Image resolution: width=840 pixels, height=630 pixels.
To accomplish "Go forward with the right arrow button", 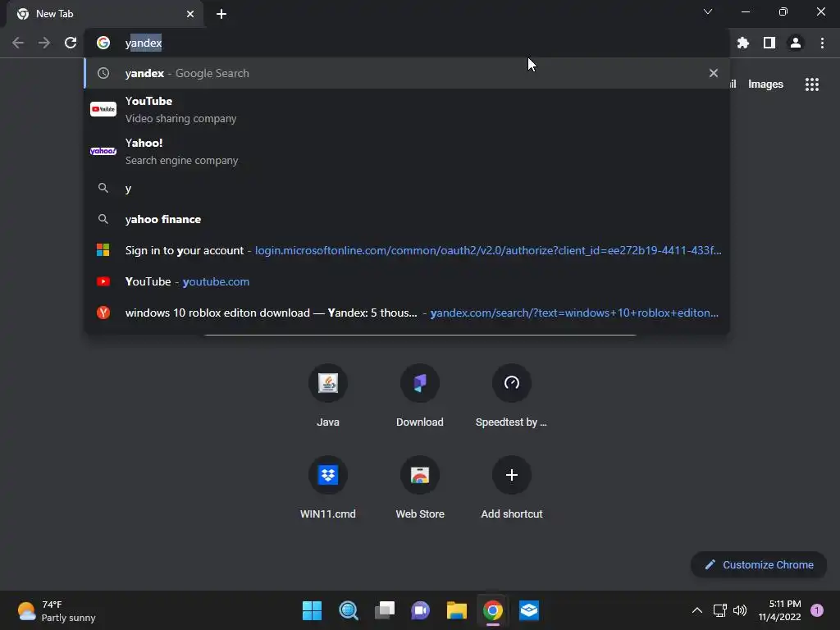I will 44,43.
